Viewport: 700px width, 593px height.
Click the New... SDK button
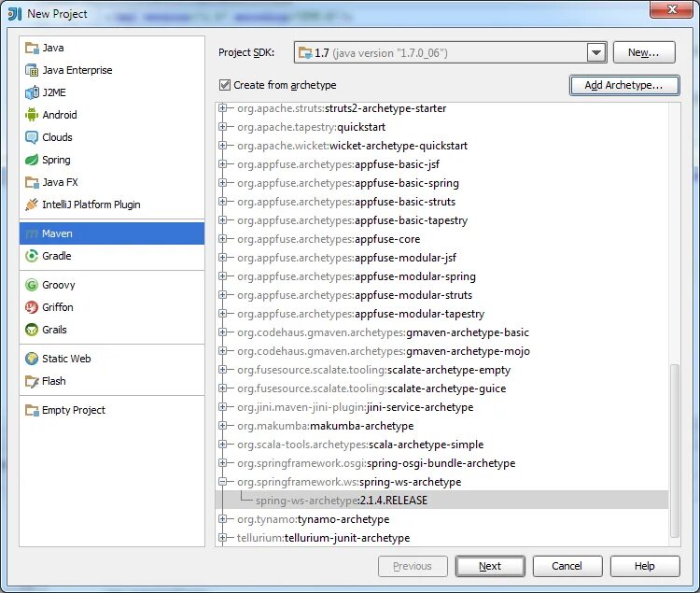pos(644,52)
